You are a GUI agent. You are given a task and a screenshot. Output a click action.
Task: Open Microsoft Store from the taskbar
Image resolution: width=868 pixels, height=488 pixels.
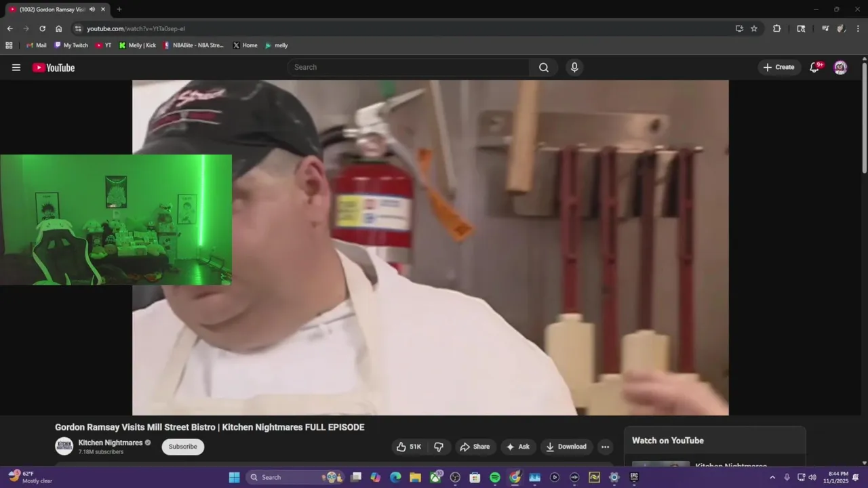coord(475,477)
